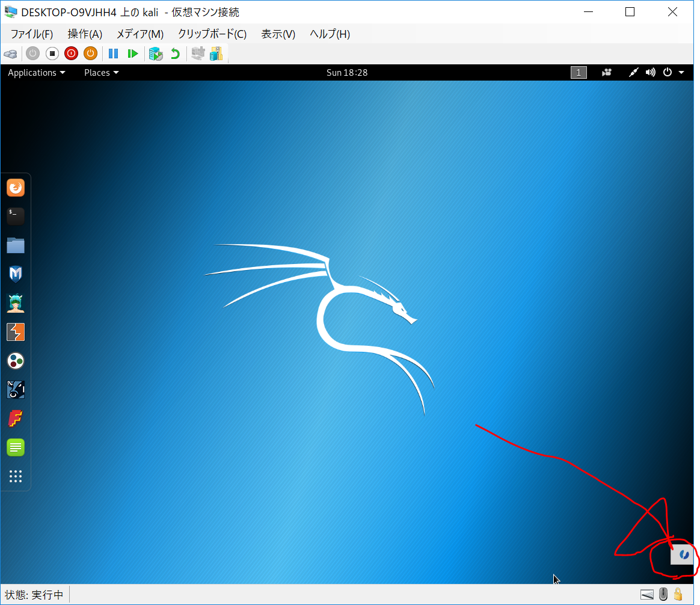700x605 pixels.
Task: Open the Files folder in dock
Action: pos(16,245)
